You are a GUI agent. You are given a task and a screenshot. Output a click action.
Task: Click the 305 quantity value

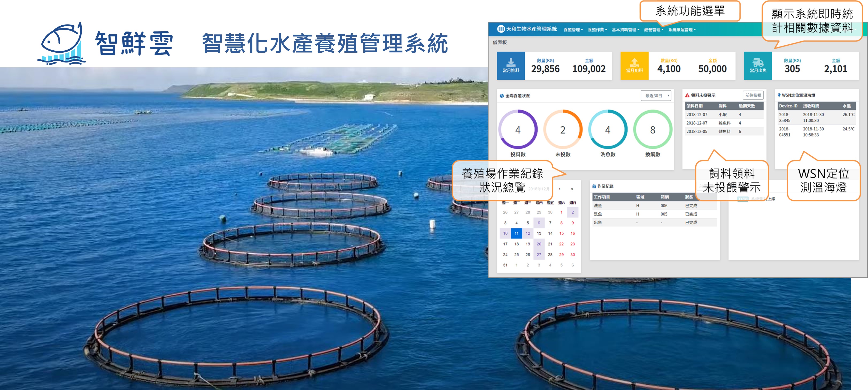(x=792, y=69)
